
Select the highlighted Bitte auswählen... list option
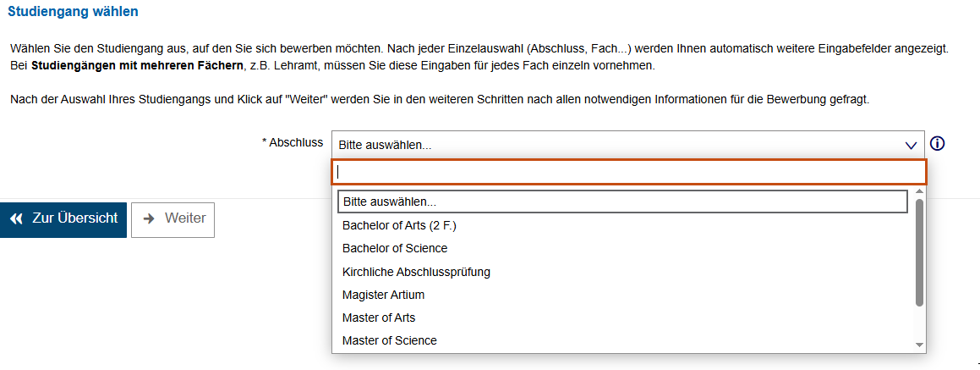pos(622,202)
